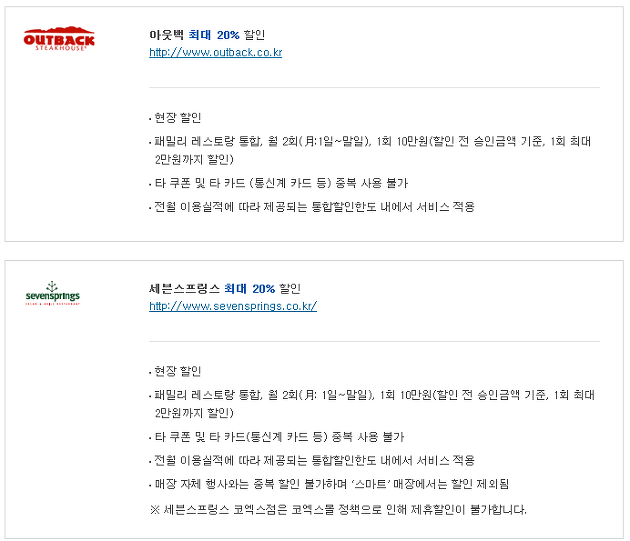Image resolution: width=630 pixels, height=541 pixels.
Task: Click the blue 최대 20% text for Seven Springs
Action: pyautogui.click(x=250, y=289)
